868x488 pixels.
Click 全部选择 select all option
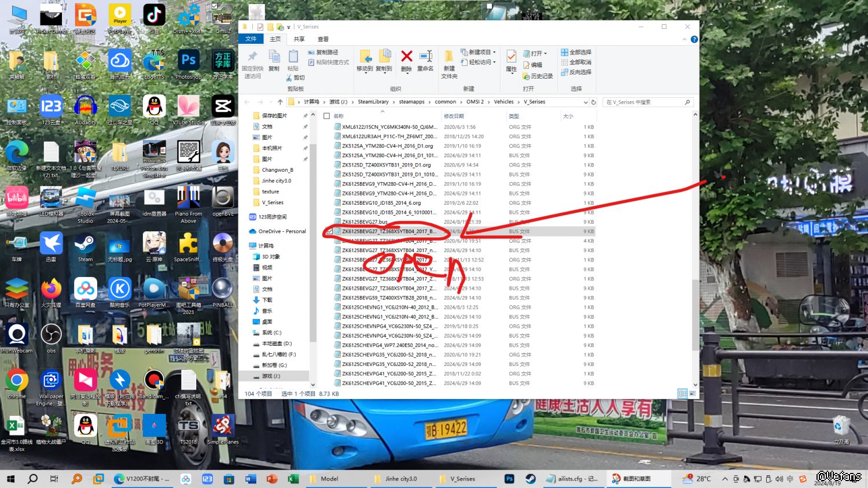[576, 52]
